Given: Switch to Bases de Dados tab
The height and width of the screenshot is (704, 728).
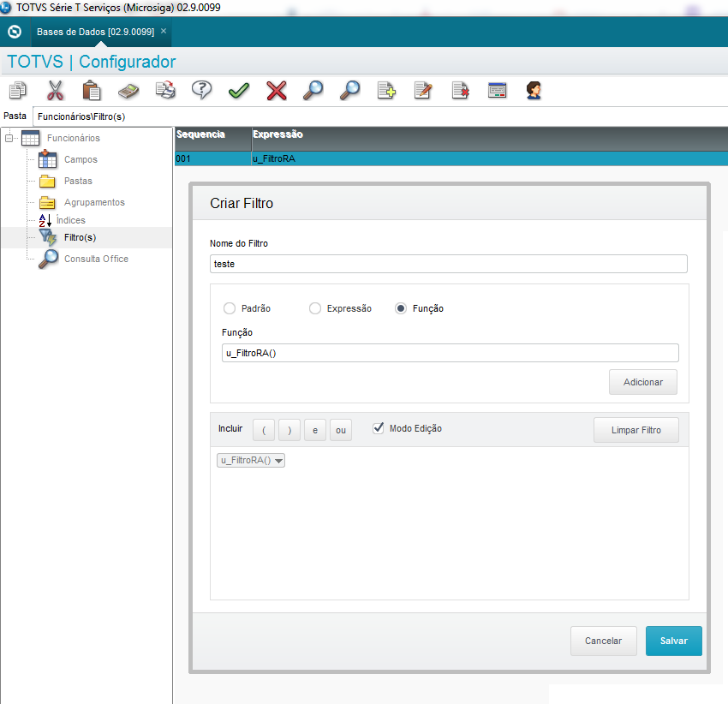Looking at the screenshot, I should click(96, 32).
